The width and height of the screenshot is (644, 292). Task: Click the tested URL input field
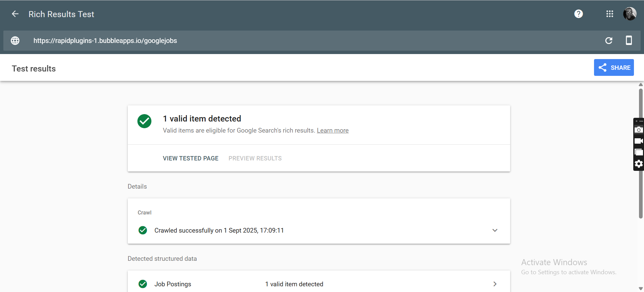tap(302, 41)
